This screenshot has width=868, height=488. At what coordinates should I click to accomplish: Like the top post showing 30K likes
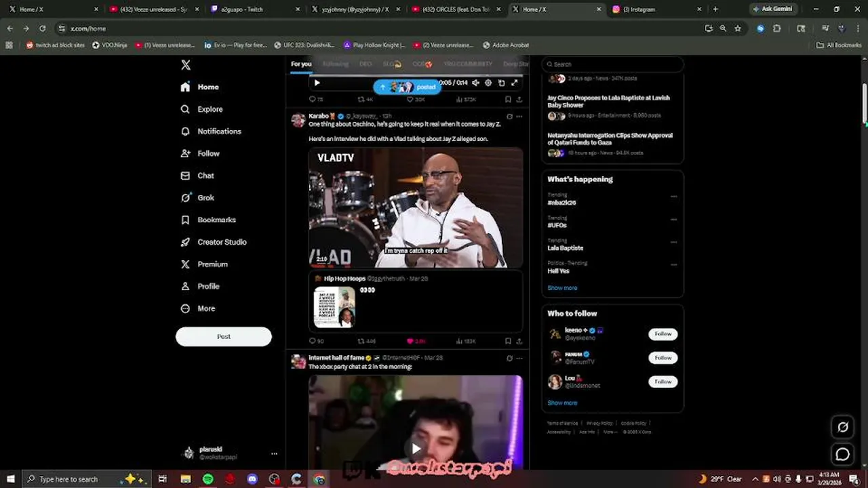pyautogui.click(x=416, y=99)
